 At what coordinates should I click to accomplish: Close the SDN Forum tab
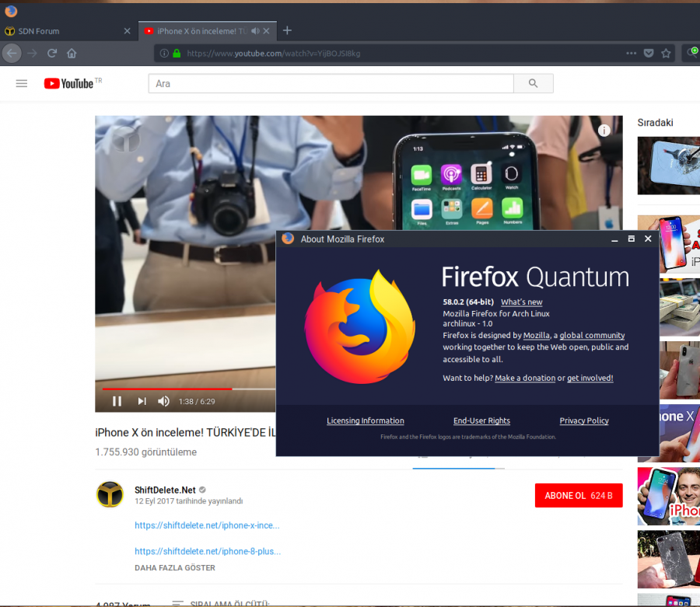[128, 31]
